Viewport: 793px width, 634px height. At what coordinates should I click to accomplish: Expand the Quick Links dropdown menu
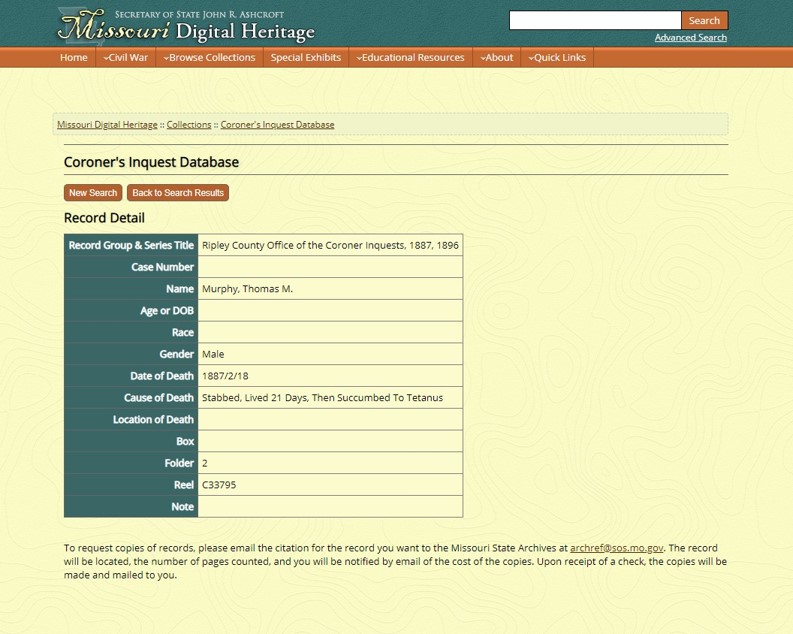tap(557, 57)
